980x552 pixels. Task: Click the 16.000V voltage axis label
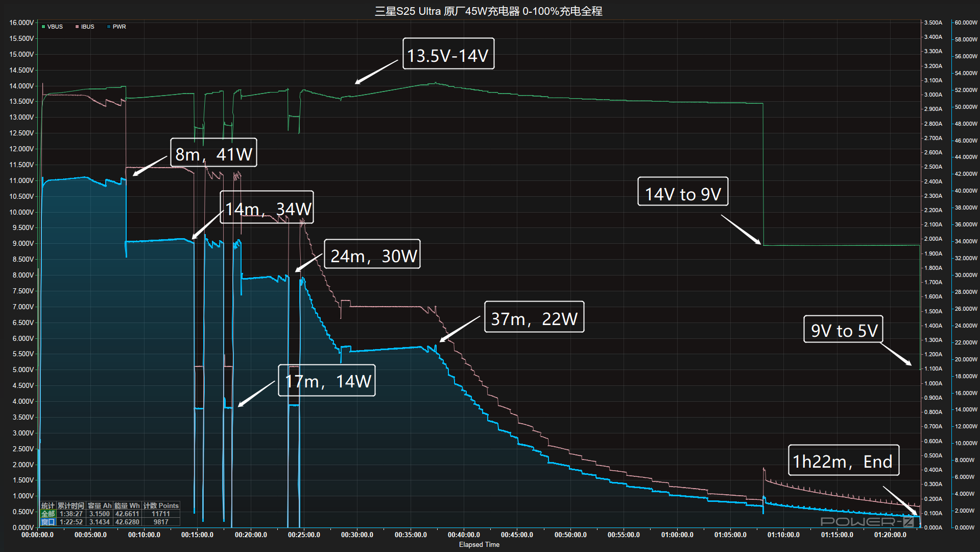pyautogui.click(x=21, y=22)
